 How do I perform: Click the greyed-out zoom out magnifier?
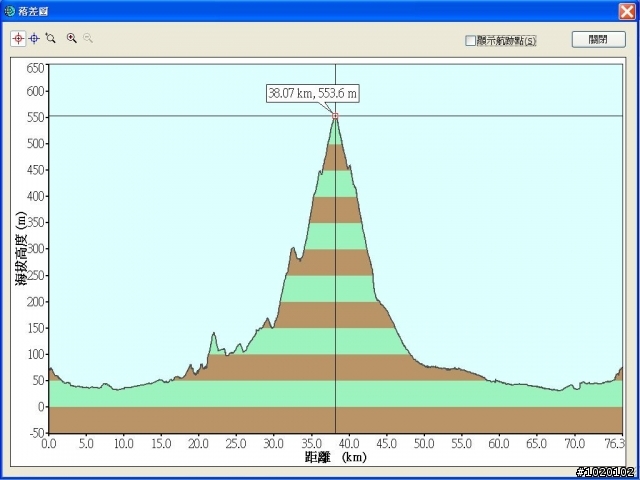point(88,38)
